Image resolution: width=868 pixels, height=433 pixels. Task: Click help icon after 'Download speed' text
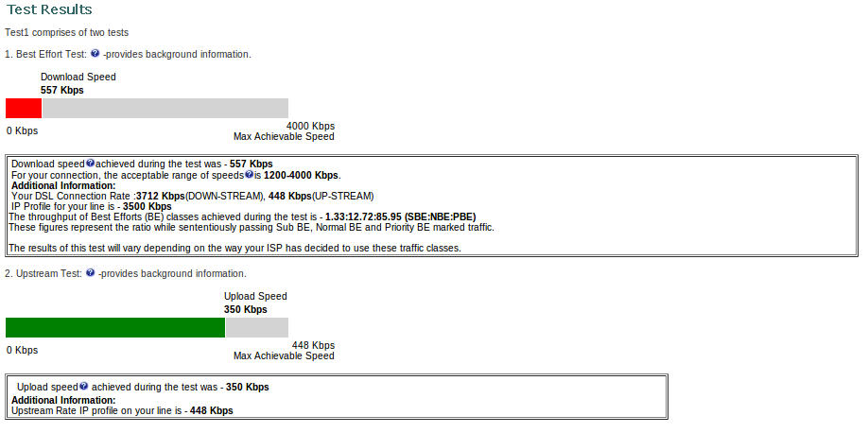click(90, 164)
